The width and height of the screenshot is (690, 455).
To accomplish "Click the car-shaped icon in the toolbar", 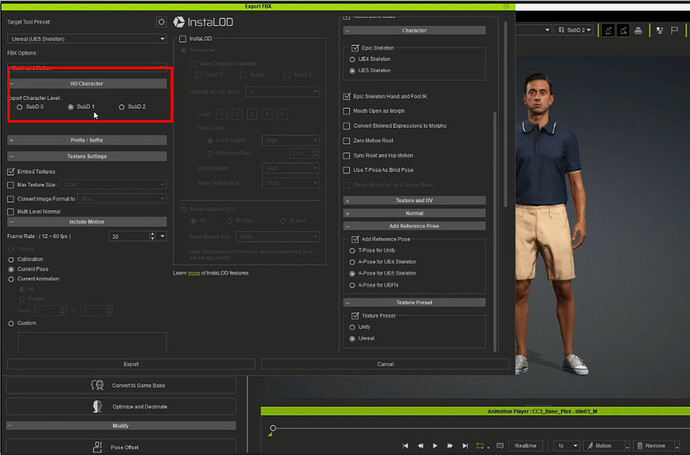I will pos(638,30).
